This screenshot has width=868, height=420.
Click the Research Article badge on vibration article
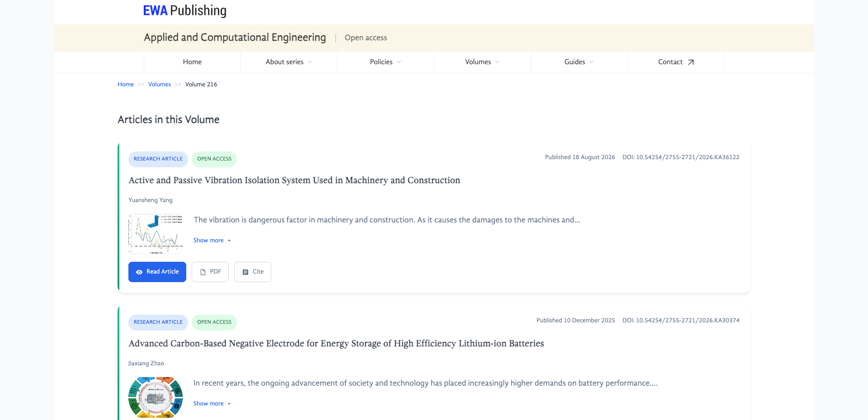158,159
